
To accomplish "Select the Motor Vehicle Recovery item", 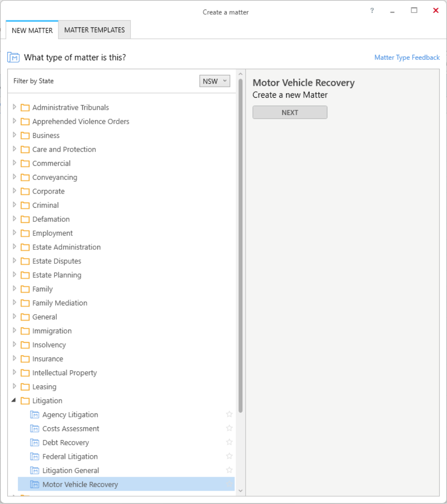I will [x=126, y=484].
